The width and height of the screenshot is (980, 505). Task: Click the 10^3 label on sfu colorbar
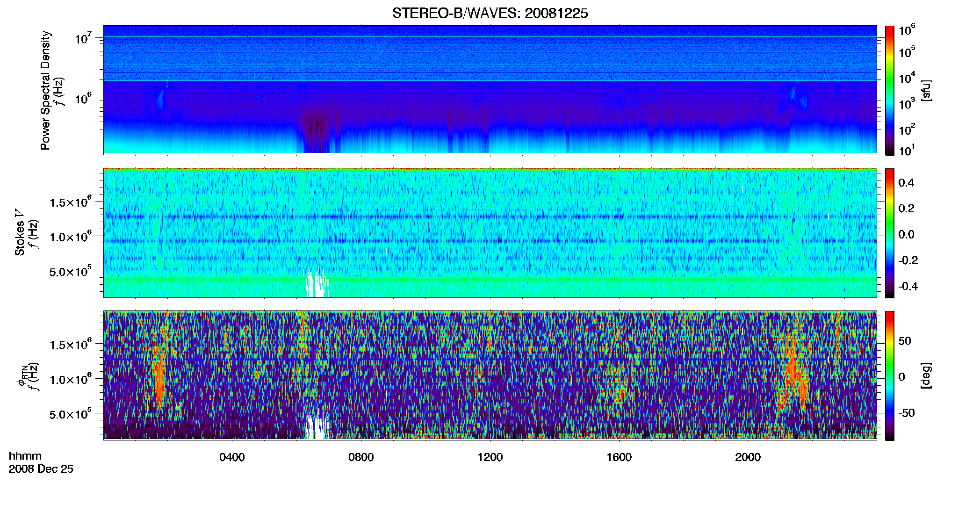point(907,103)
